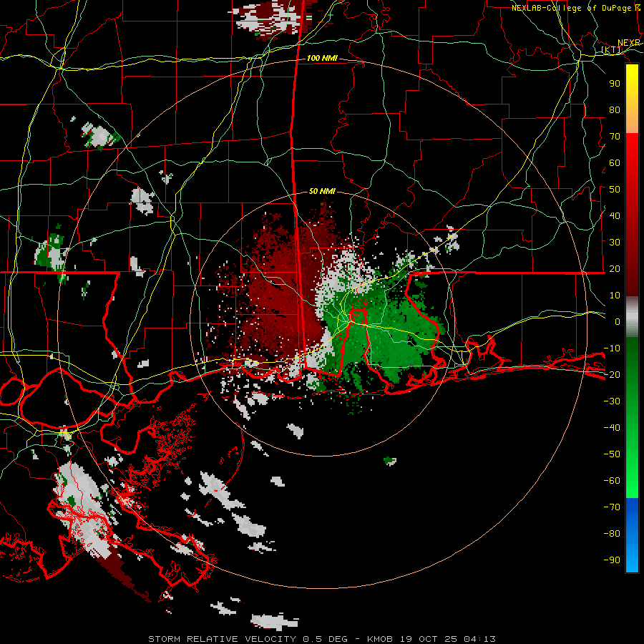Viewport: 644px width, 644px height.
Task: Click the "-30" value on the velocity scale
Action: [x=612, y=401]
